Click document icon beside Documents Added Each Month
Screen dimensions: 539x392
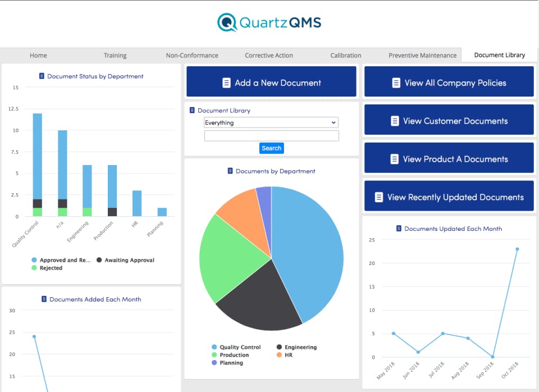(x=44, y=299)
